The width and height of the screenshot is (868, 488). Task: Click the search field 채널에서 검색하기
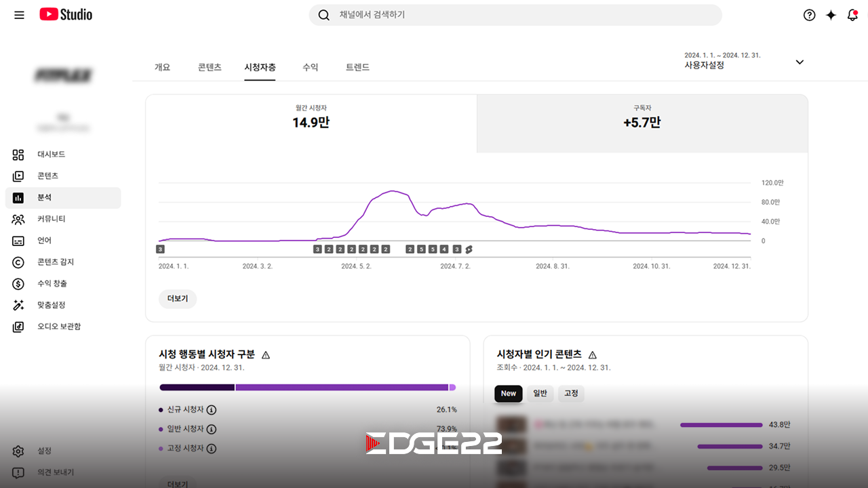[515, 15]
